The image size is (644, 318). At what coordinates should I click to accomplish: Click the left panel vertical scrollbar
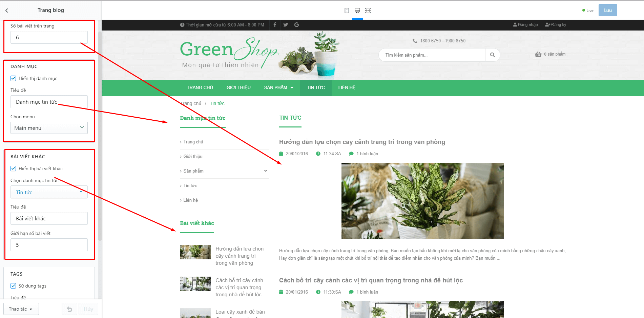[x=100, y=136]
